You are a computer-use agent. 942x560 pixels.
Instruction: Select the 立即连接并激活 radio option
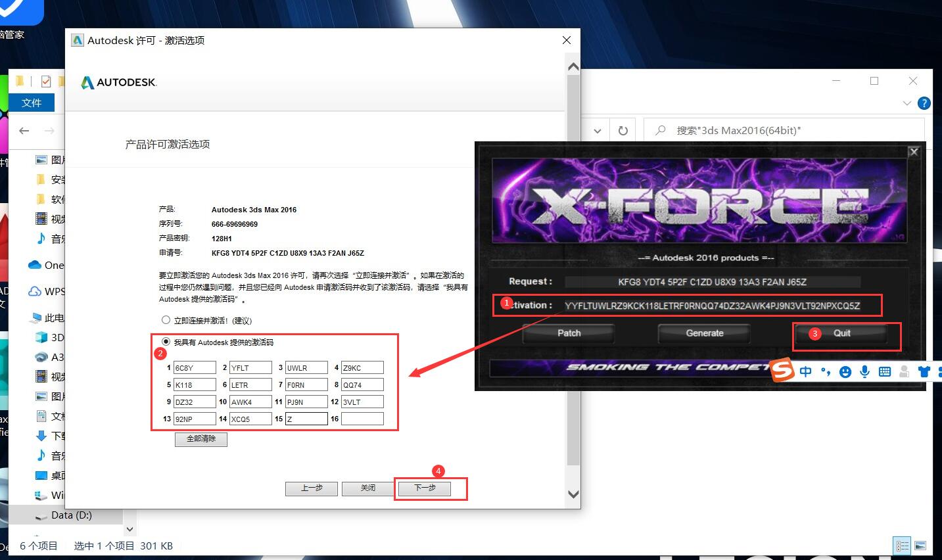tap(166, 320)
